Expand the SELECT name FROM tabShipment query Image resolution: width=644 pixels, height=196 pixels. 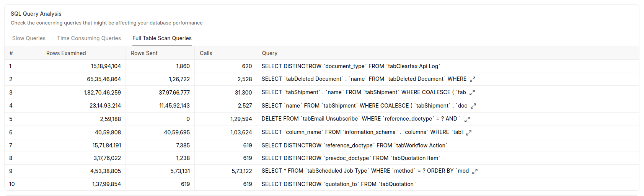tap(473, 106)
